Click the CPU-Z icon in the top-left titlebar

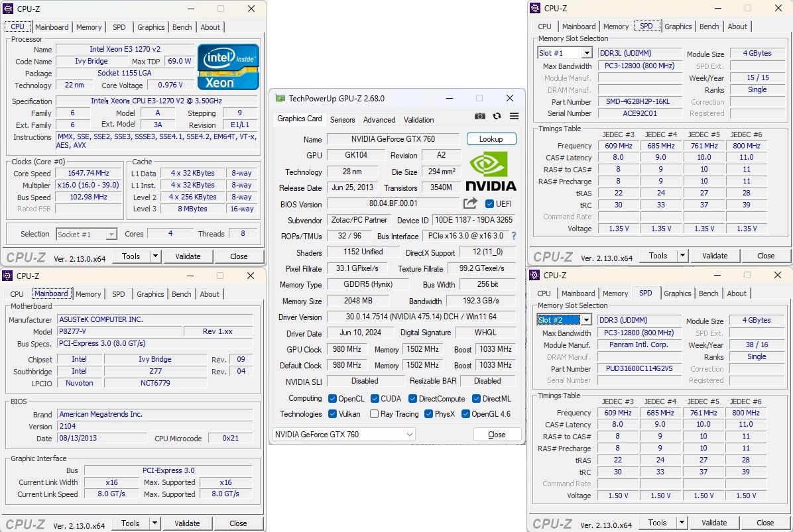coord(8,8)
